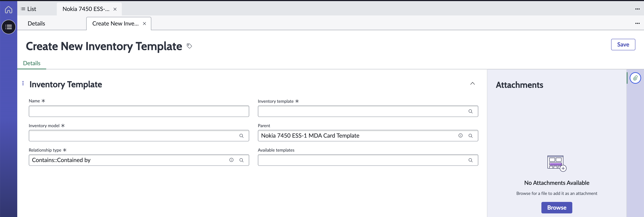Focus the Name input field
Viewport: 644px width, 217px height.
[x=139, y=111]
